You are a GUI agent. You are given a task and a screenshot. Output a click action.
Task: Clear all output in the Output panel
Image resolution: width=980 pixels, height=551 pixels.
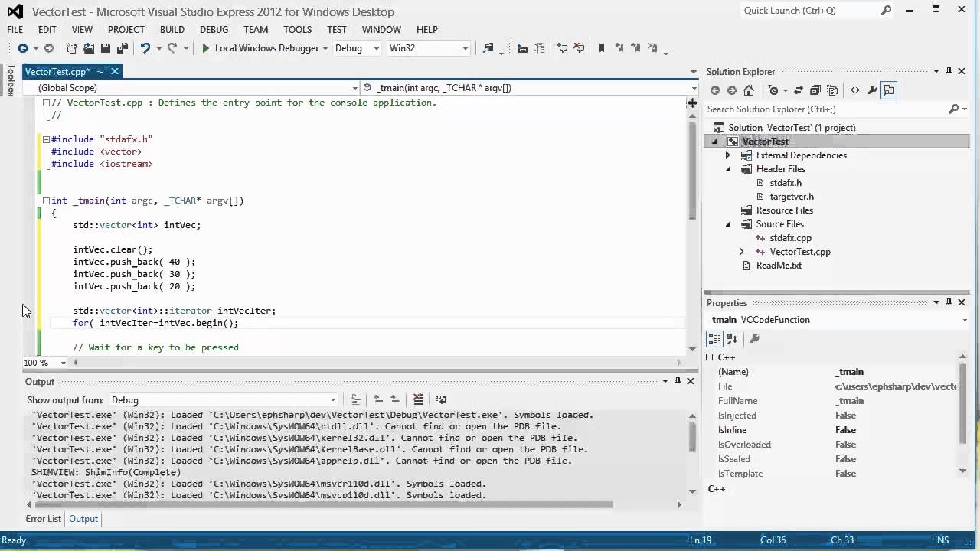pyautogui.click(x=418, y=399)
